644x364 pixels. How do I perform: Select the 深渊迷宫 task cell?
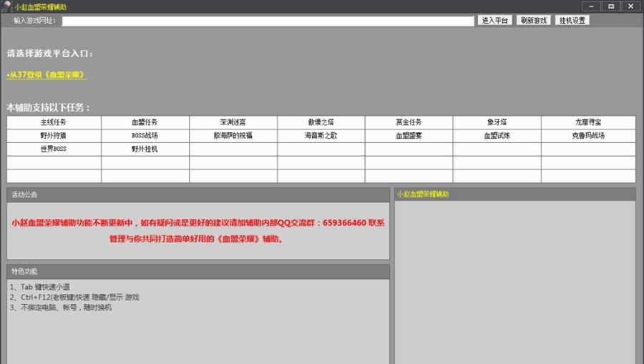233,122
